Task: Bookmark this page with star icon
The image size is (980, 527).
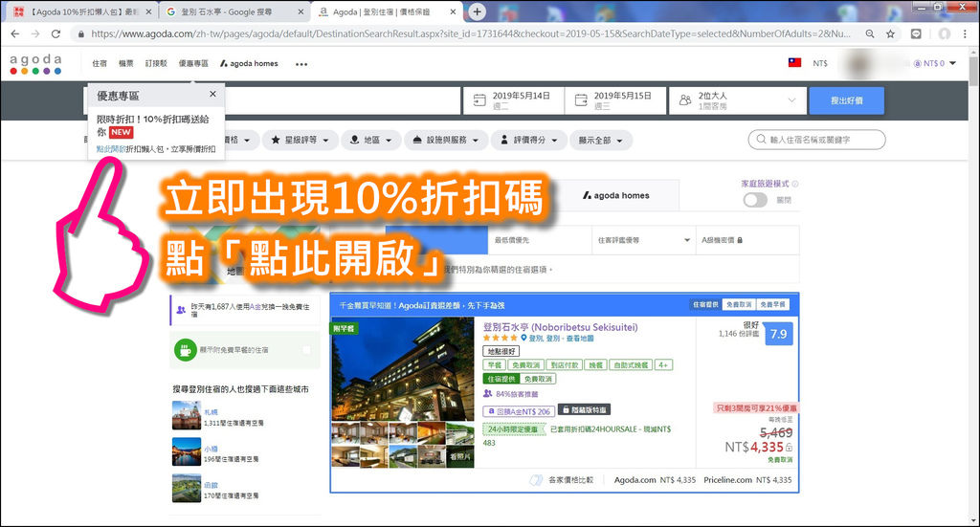Action: pos(891,33)
